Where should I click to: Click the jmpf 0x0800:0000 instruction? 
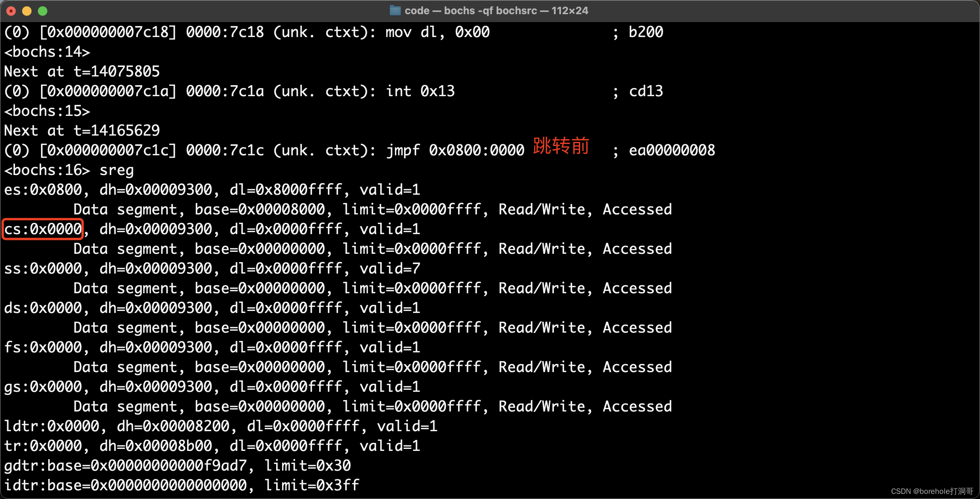455,150
